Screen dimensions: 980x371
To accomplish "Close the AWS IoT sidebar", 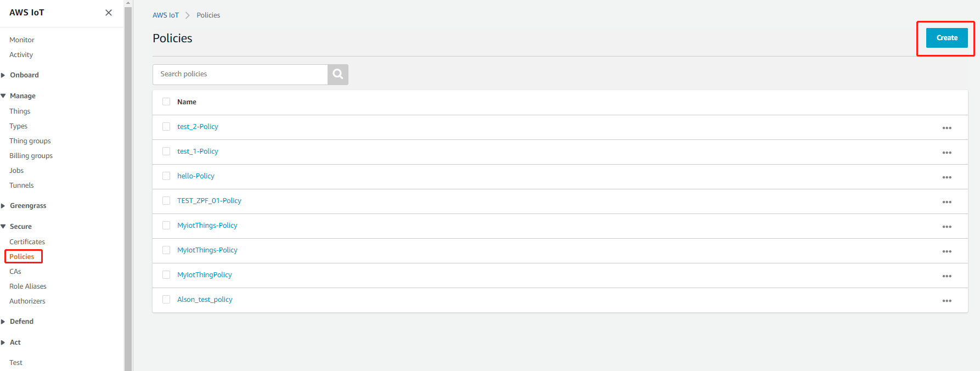I will (109, 13).
